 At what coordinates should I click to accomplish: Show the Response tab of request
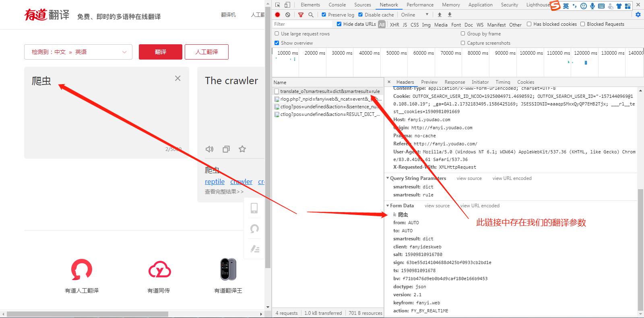(x=455, y=82)
